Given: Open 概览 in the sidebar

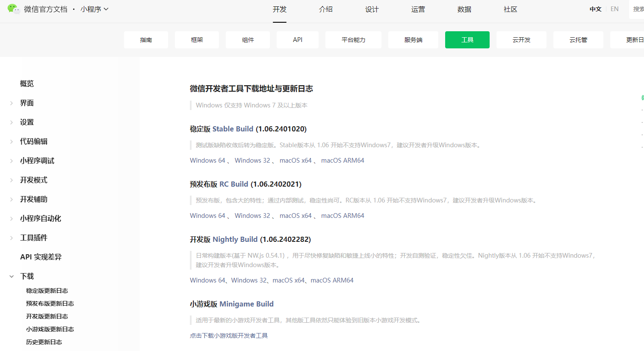Looking at the screenshot, I should tap(27, 83).
